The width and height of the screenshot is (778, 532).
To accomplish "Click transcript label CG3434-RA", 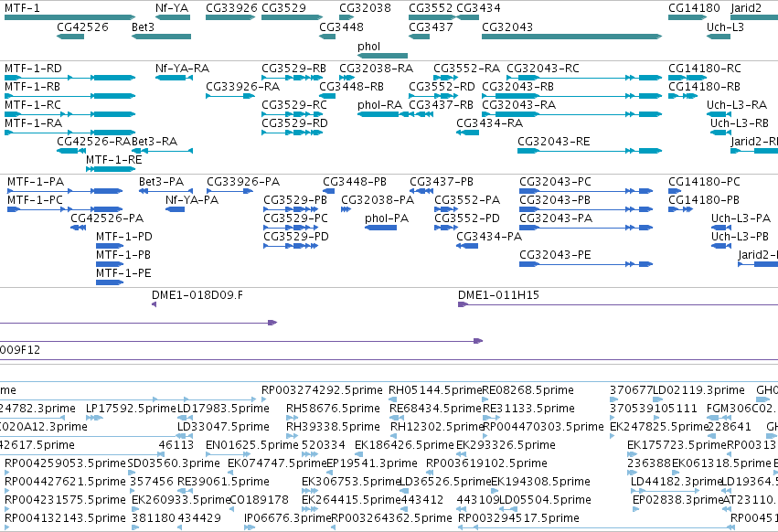I will (x=489, y=122).
